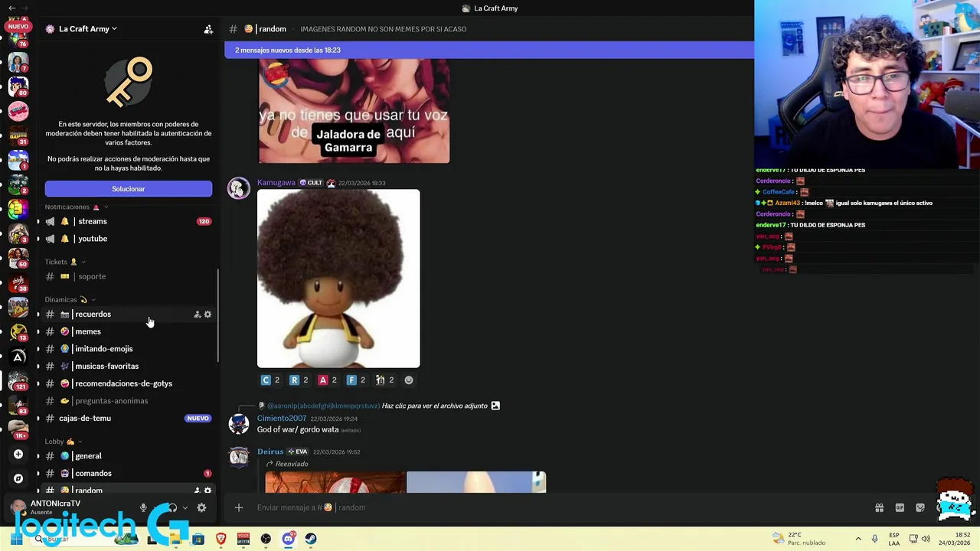
Task: Jump to the NUEVO unread servers pill
Action: pos(18,27)
